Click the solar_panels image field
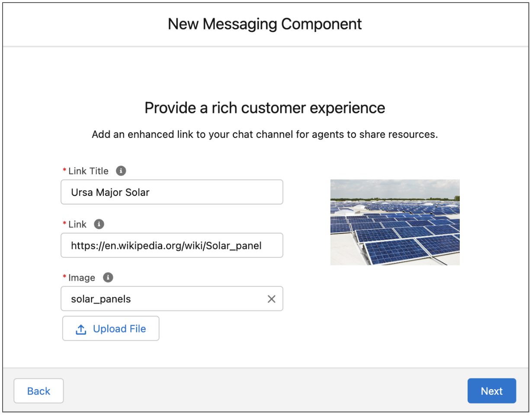The height and width of the screenshot is (416, 532). tap(172, 298)
